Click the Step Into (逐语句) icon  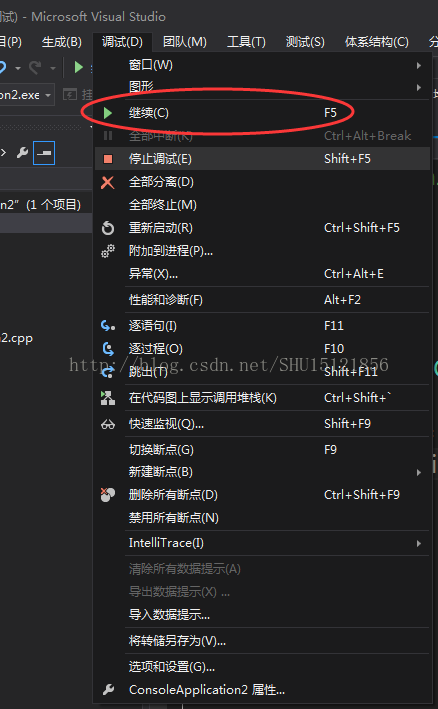108,326
